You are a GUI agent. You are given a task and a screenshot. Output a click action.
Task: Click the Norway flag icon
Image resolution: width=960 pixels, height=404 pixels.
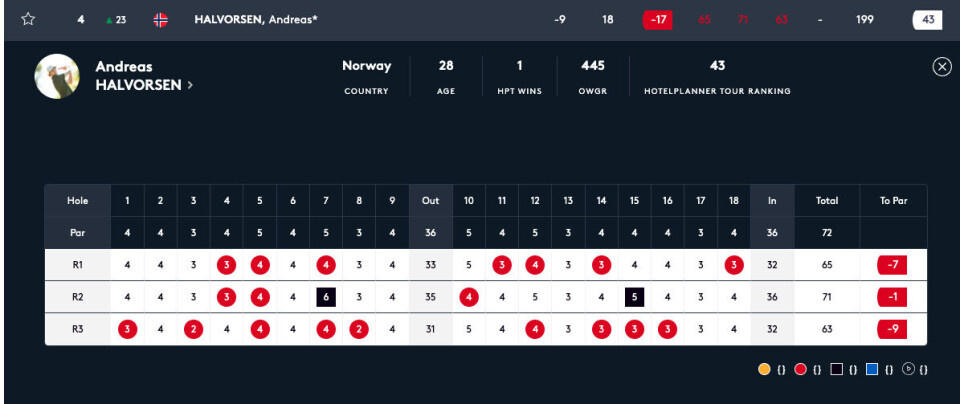point(160,20)
